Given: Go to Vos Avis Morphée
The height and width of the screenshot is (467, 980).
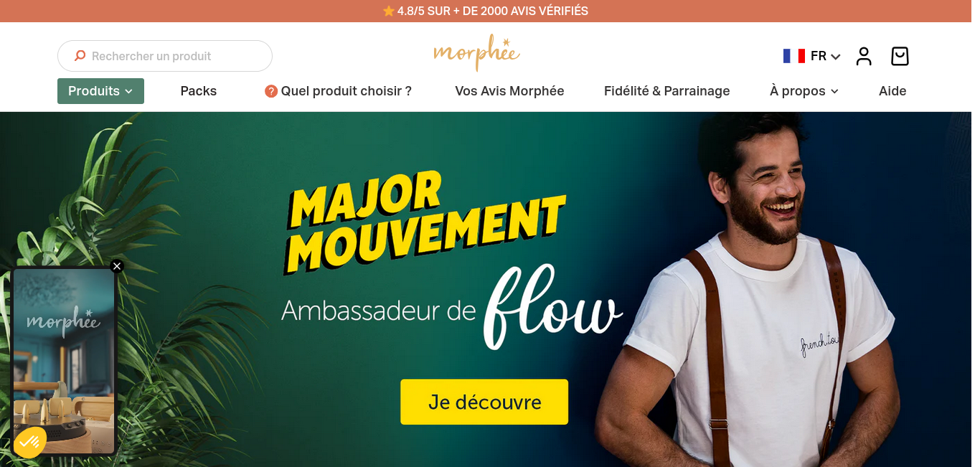Looking at the screenshot, I should click(509, 91).
